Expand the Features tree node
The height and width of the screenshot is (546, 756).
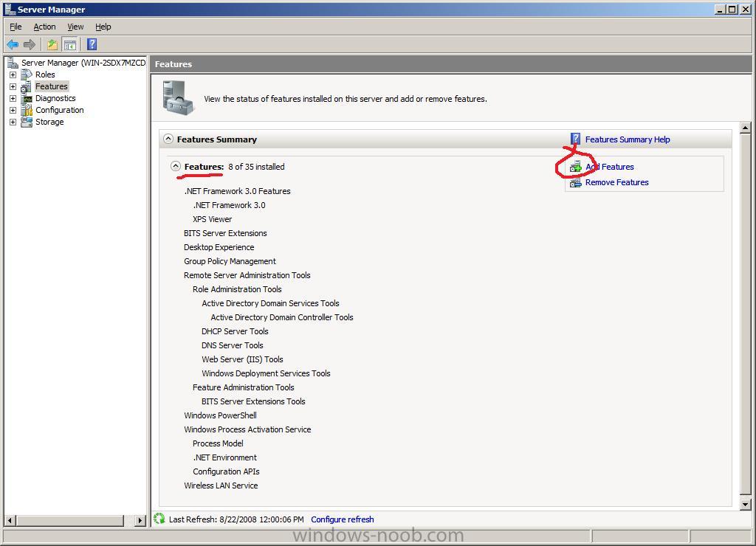click(x=13, y=87)
